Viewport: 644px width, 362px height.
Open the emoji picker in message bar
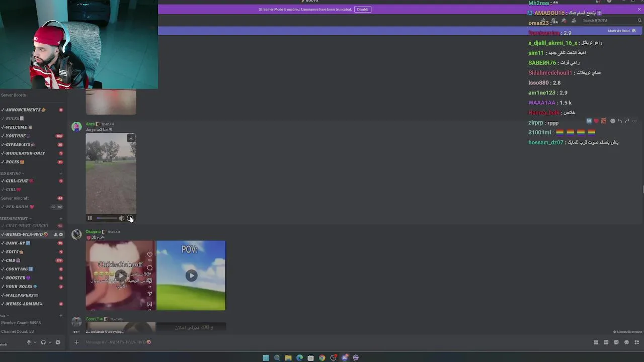tap(626, 342)
